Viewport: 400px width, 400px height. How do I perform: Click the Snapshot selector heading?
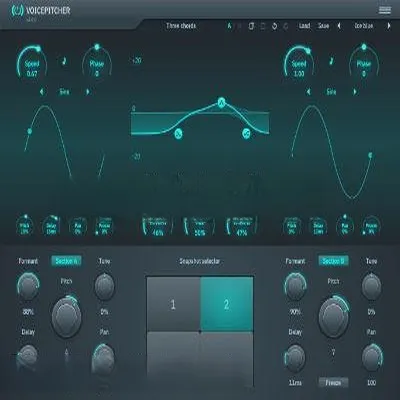coord(200,261)
